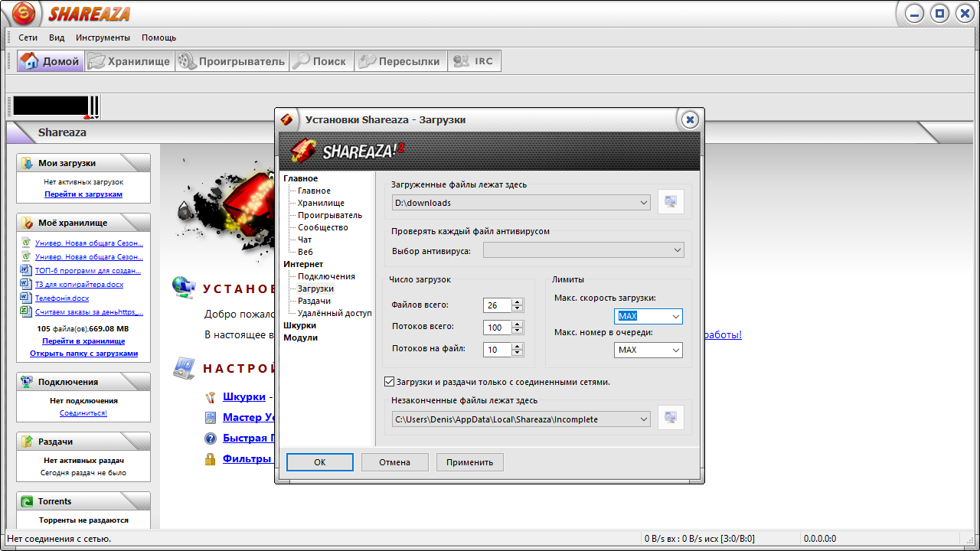Click the settings icon beside НАСТРОЙ heading
Image resolution: width=980 pixels, height=551 pixels.
point(185,368)
